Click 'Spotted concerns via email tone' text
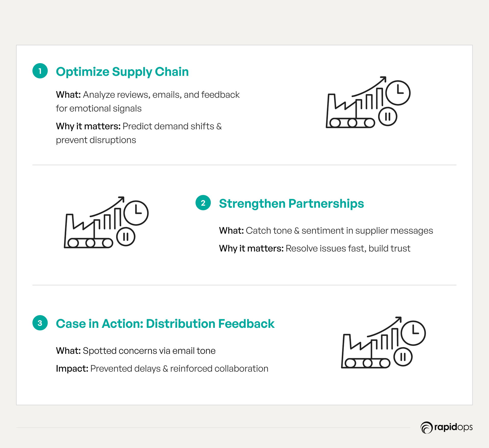The image size is (489, 448). pyautogui.click(x=149, y=351)
